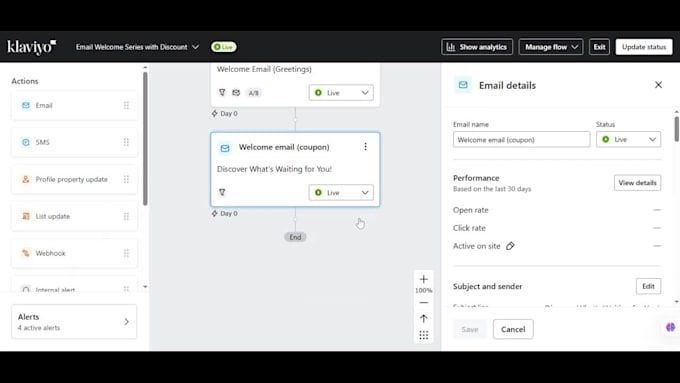680x383 pixels.
Task: Click the up arrow canvas control
Action: tap(424, 318)
